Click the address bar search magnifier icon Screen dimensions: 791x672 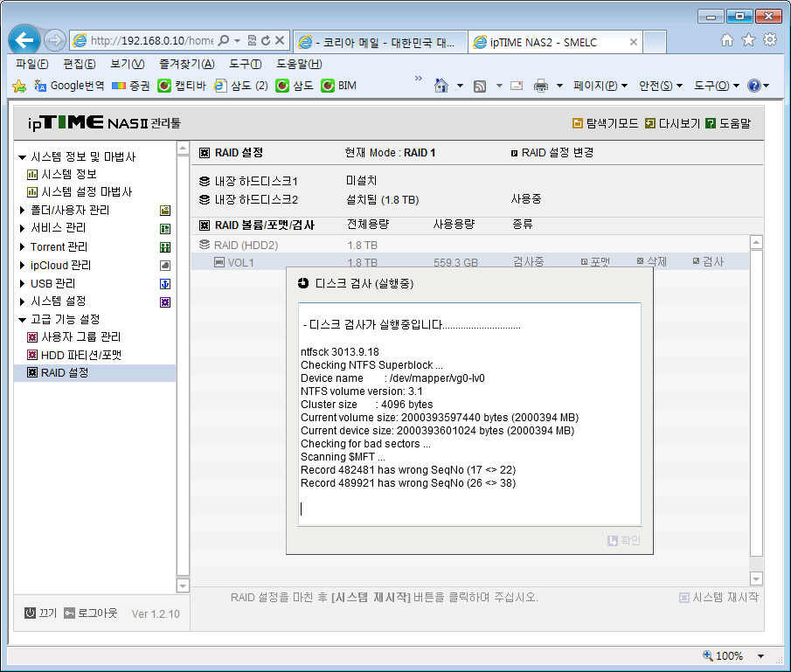(x=224, y=40)
